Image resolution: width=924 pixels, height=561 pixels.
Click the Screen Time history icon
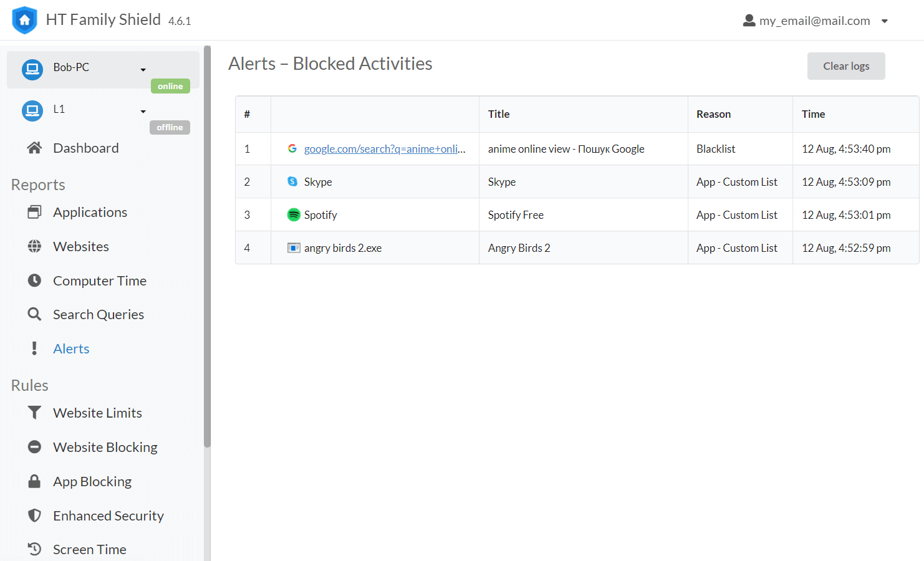[34, 549]
